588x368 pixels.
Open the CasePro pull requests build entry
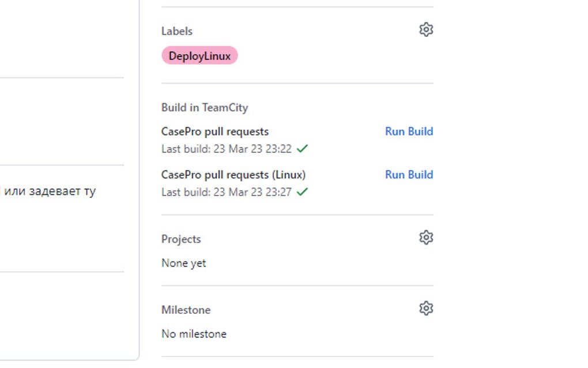[x=215, y=132]
